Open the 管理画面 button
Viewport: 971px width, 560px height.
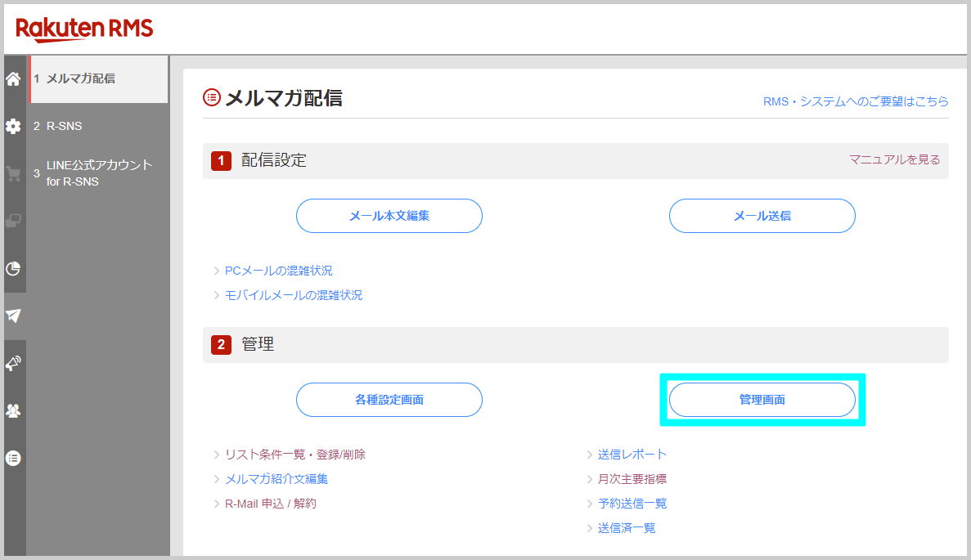pyautogui.click(x=762, y=400)
